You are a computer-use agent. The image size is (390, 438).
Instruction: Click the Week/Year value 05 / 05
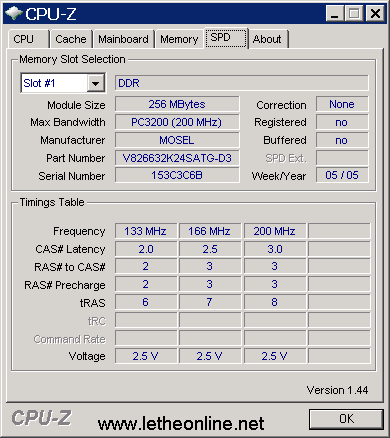coord(342,175)
